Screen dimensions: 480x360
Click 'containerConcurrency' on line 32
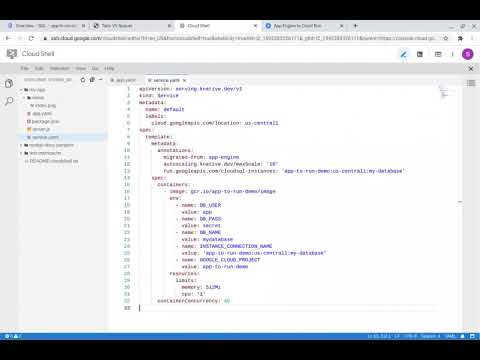188,301
